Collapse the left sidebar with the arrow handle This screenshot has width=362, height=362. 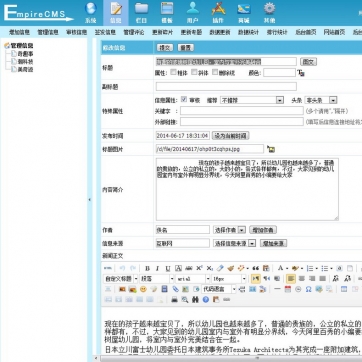(x=89, y=200)
